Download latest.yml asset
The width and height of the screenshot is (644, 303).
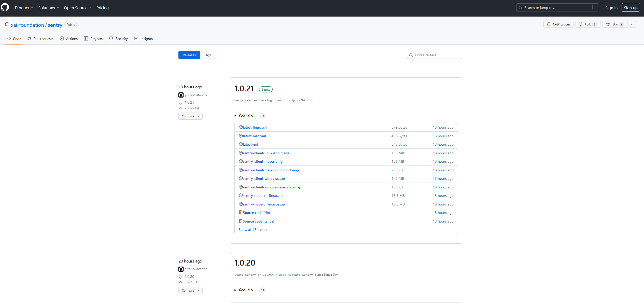[x=250, y=144]
